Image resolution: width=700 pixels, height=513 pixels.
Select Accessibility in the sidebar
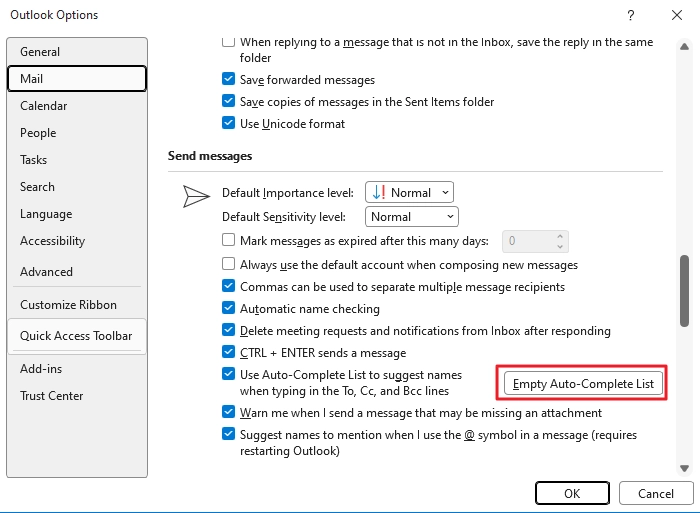point(77,241)
